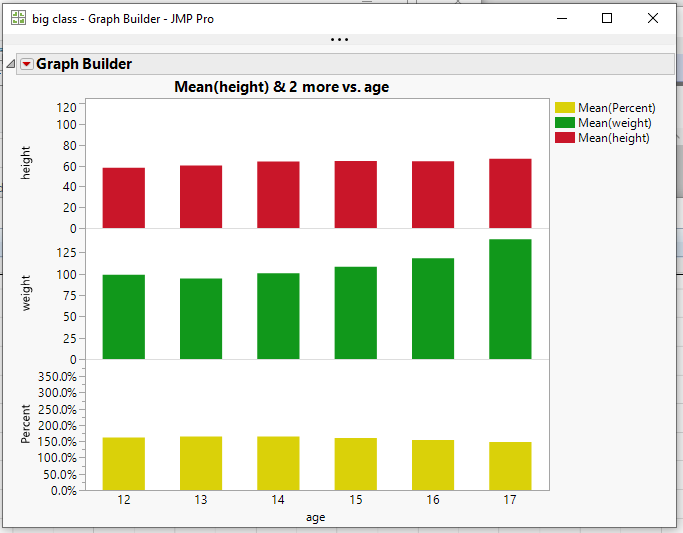Screen dimensions: 683x533
Task: Minimize the Graph Builder window
Action: click(x=562, y=18)
